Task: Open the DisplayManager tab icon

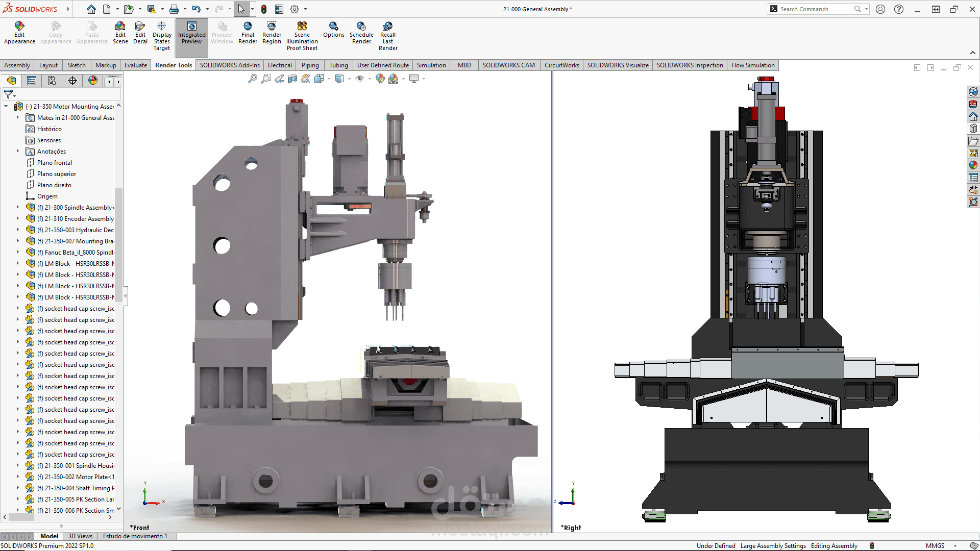Action: [92, 81]
